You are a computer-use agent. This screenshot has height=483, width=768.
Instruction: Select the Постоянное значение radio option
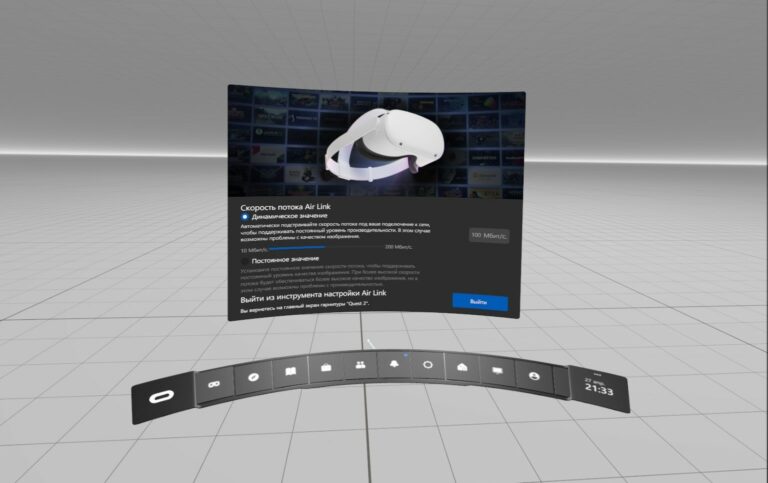click(245, 261)
